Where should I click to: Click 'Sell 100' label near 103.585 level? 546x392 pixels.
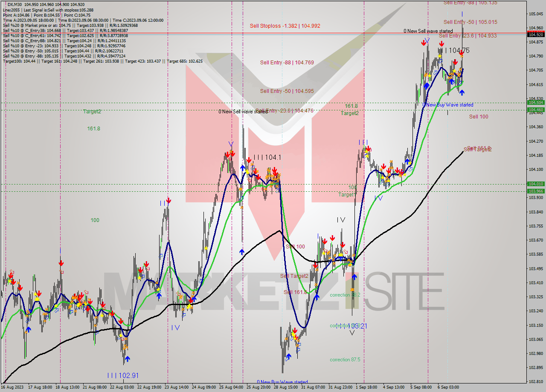tap(295, 246)
